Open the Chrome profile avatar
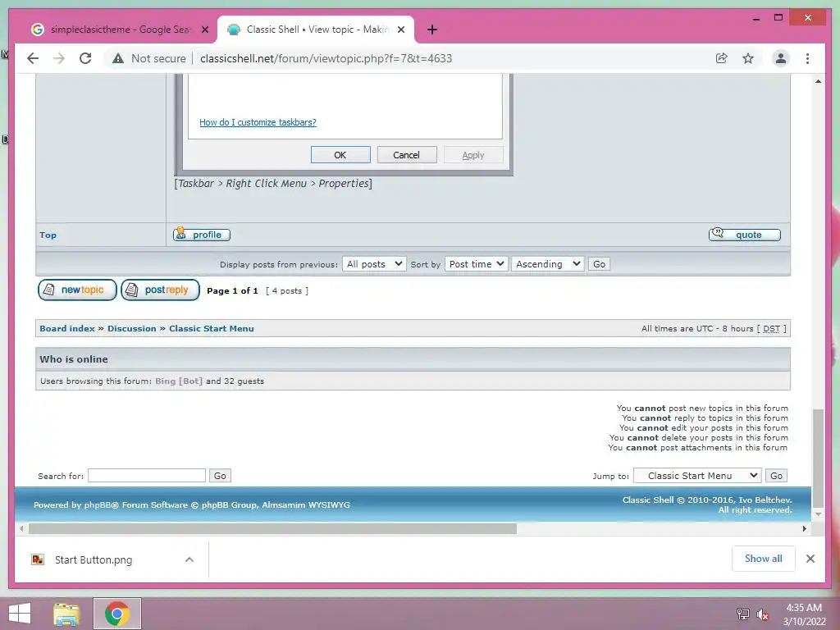Viewport: 840px width, 630px height. (x=781, y=58)
